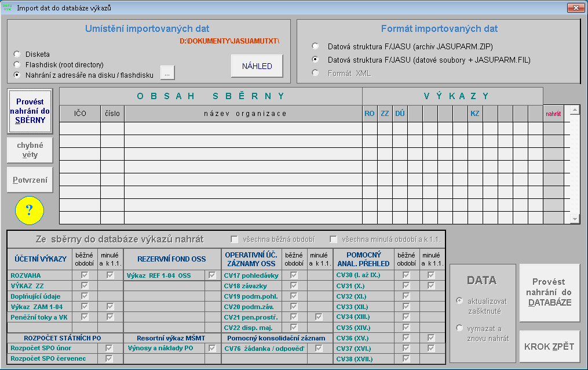Viewport: 588px width, 370px height.
Task: Click the IČO column header
Action: tap(80, 113)
